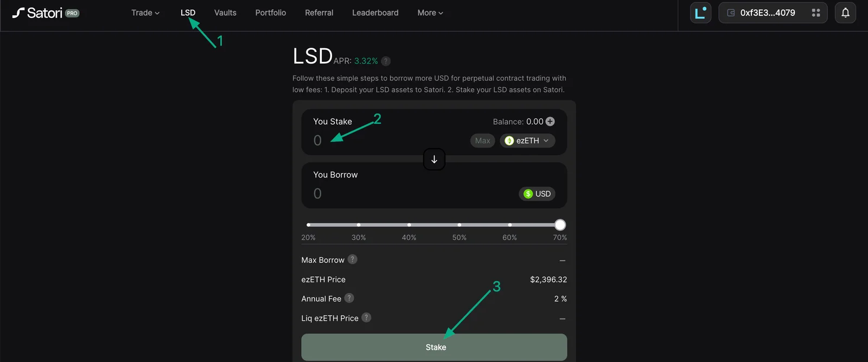Click the Annual Fee help icon

[x=349, y=298]
